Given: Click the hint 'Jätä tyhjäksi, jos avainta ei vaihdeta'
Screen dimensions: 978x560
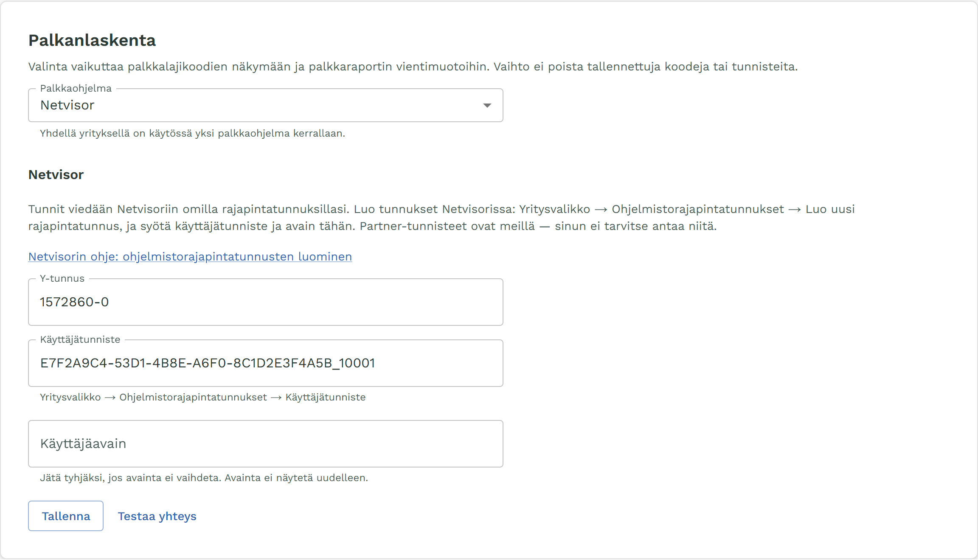Looking at the screenshot, I should tap(131, 478).
